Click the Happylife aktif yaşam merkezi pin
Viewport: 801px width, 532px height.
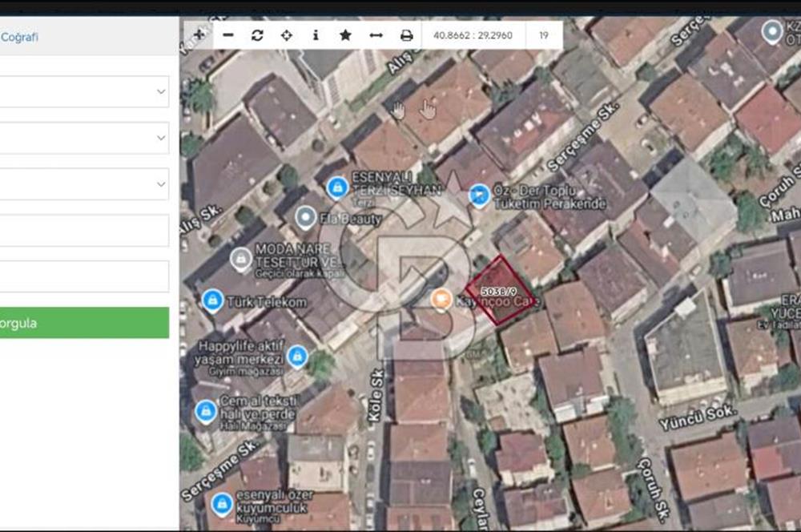point(297,357)
